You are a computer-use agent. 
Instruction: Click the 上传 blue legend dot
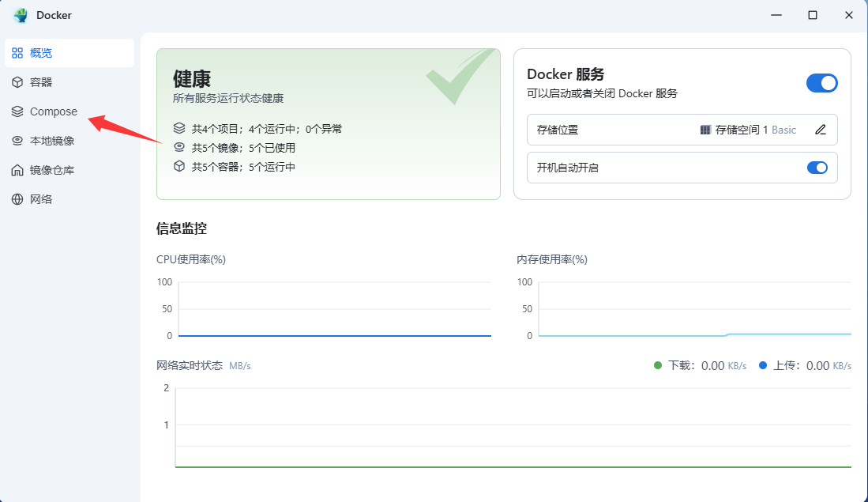(x=763, y=365)
